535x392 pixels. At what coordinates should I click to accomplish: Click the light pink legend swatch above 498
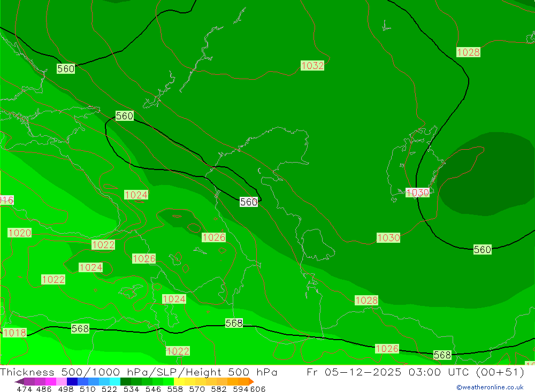point(62,381)
